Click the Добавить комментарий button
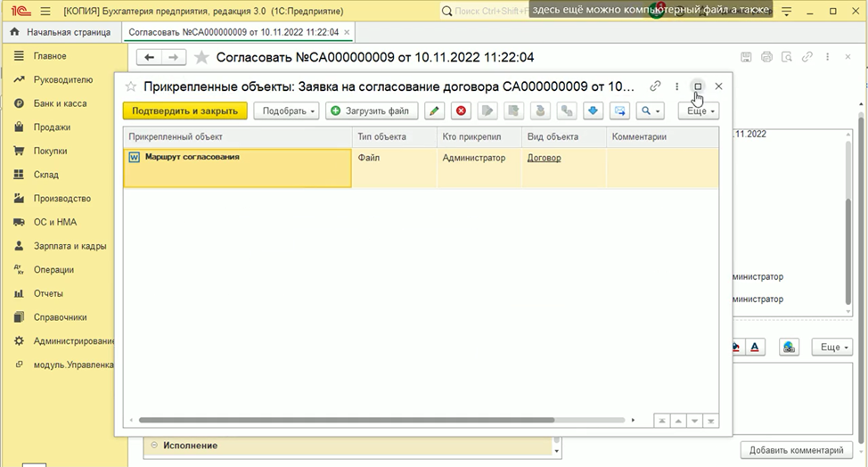868x467 pixels. [796, 450]
